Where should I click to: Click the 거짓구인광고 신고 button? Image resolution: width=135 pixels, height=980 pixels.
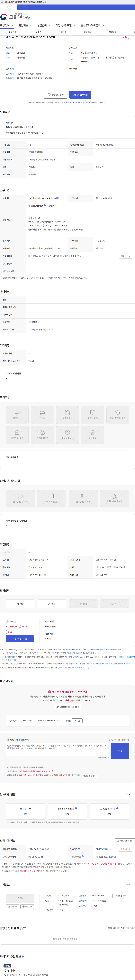(x=125, y=841)
